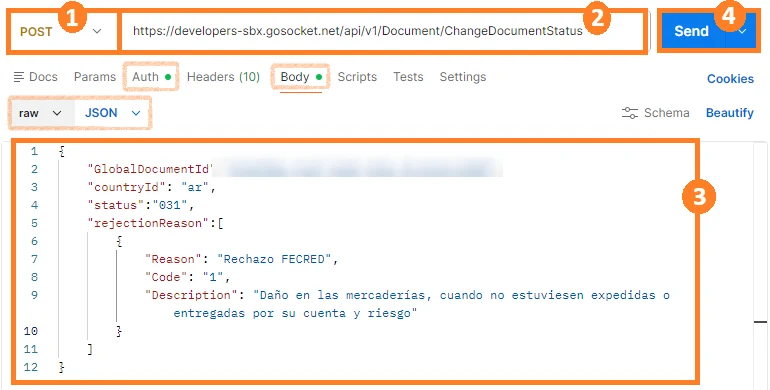Click the "rejectionReason" key

(x=148, y=223)
